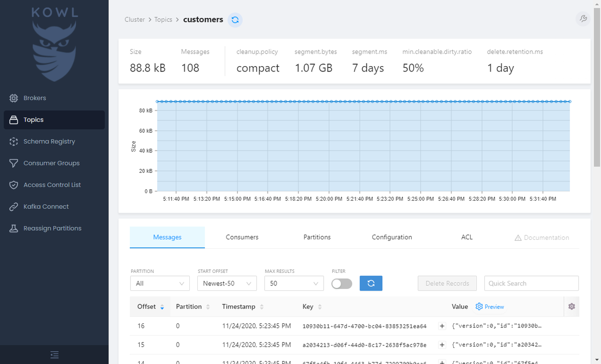The image size is (601, 364).
Task: Refresh the customers topic via header icon
Action: tap(235, 20)
